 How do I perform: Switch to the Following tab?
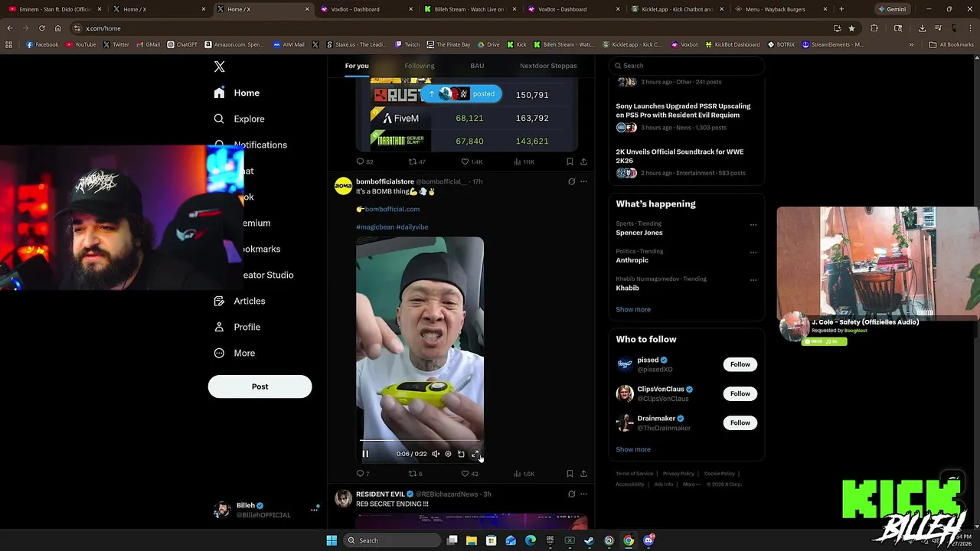(x=419, y=66)
